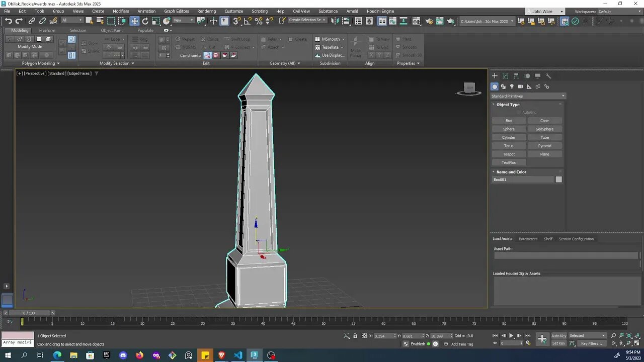This screenshot has height=362, width=644.
Task: Open the Graph Editors menu
Action: [177, 11]
